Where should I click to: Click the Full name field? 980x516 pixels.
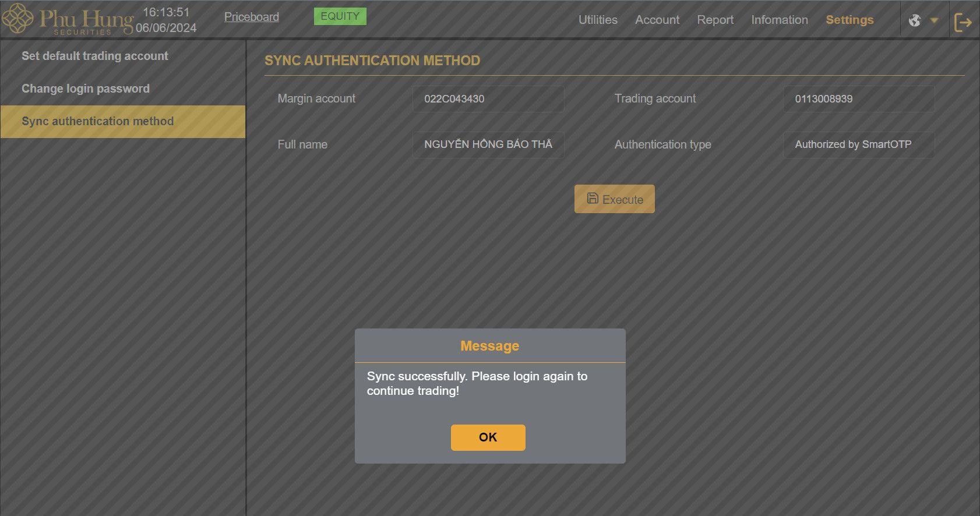coord(488,144)
